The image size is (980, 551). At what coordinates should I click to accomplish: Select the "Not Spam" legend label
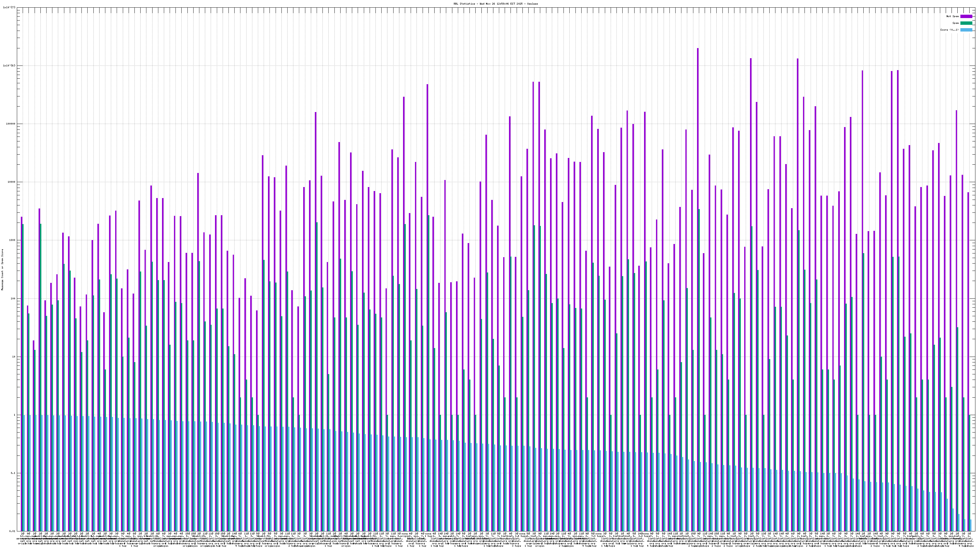tap(952, 16)
